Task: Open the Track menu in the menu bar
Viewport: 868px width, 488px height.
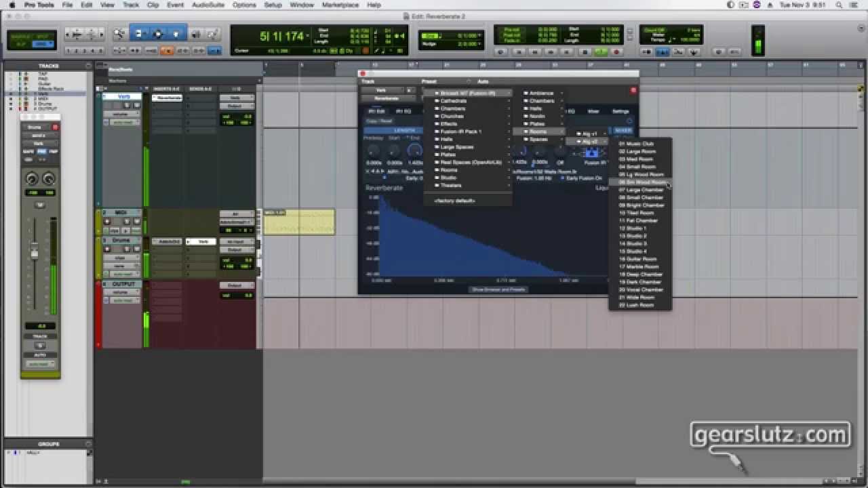Action: point(131,5)
